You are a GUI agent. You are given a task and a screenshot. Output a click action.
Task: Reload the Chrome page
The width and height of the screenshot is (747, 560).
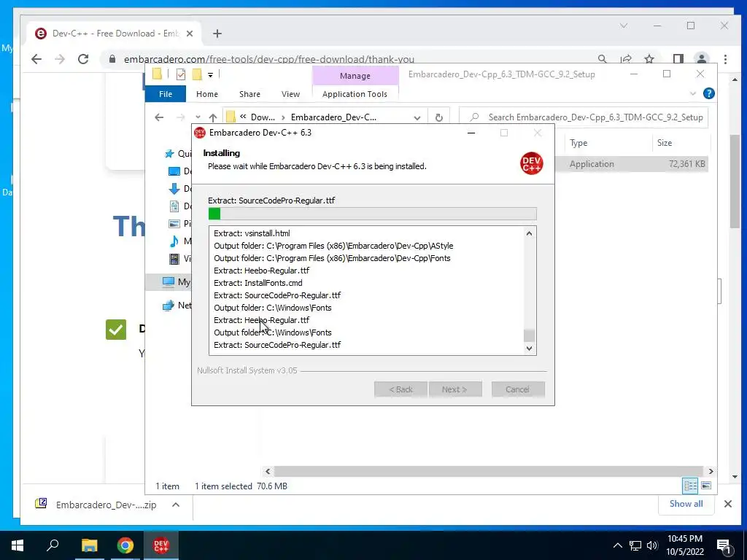(83, 59)
